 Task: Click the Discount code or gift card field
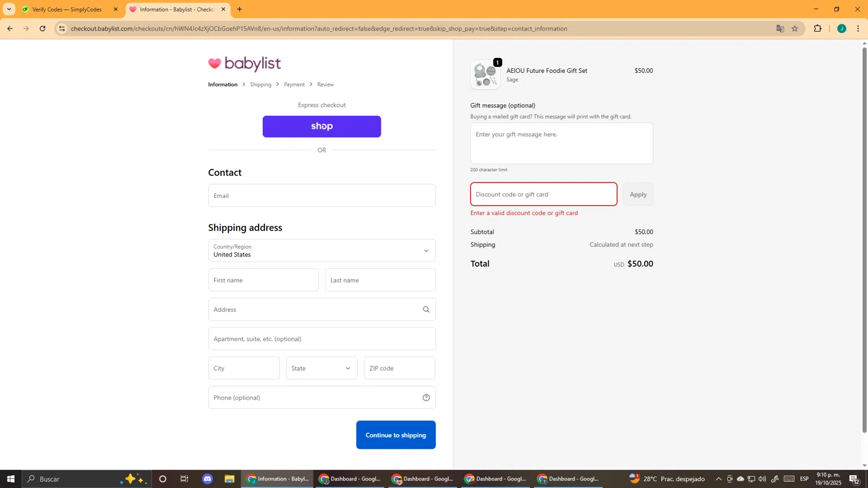(543, 194)
